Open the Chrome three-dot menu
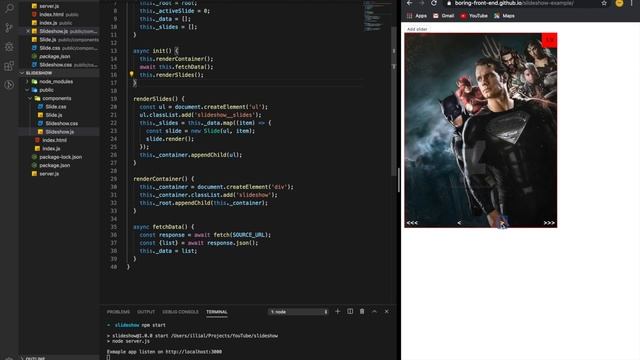640x360 pixels. point(631,3)
